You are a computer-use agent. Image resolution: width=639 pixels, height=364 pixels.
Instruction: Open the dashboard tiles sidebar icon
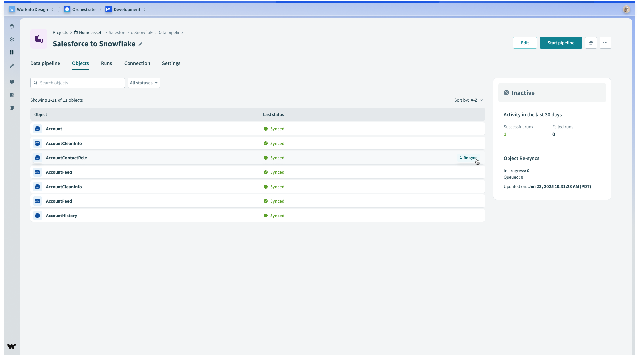click(12, 53)
